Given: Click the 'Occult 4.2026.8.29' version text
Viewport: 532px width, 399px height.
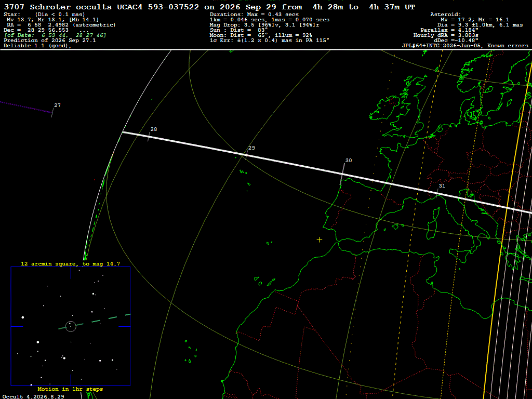Looking at the screenshot, I should [x=33, y=396].
